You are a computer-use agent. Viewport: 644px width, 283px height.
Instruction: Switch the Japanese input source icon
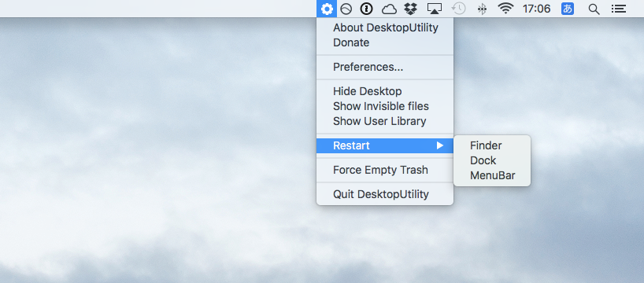click(x=568, y=9)
